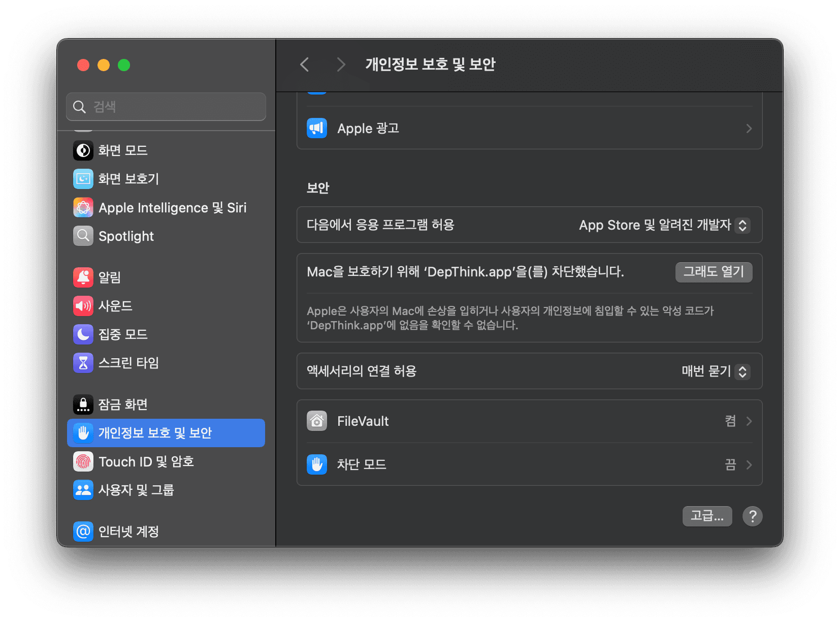Go back with the left arrow
The image size is (840, 622).
(305, 65)
